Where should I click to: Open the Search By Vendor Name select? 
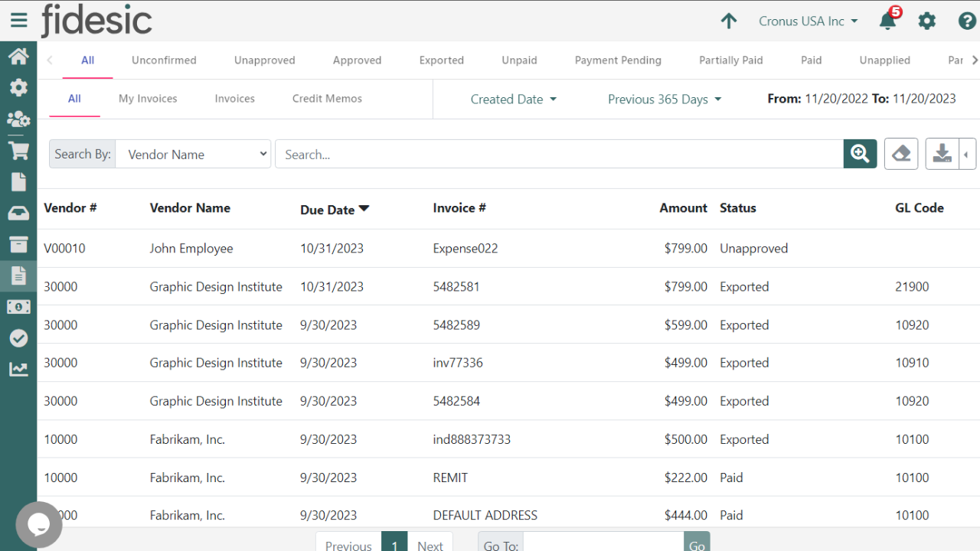193,154
